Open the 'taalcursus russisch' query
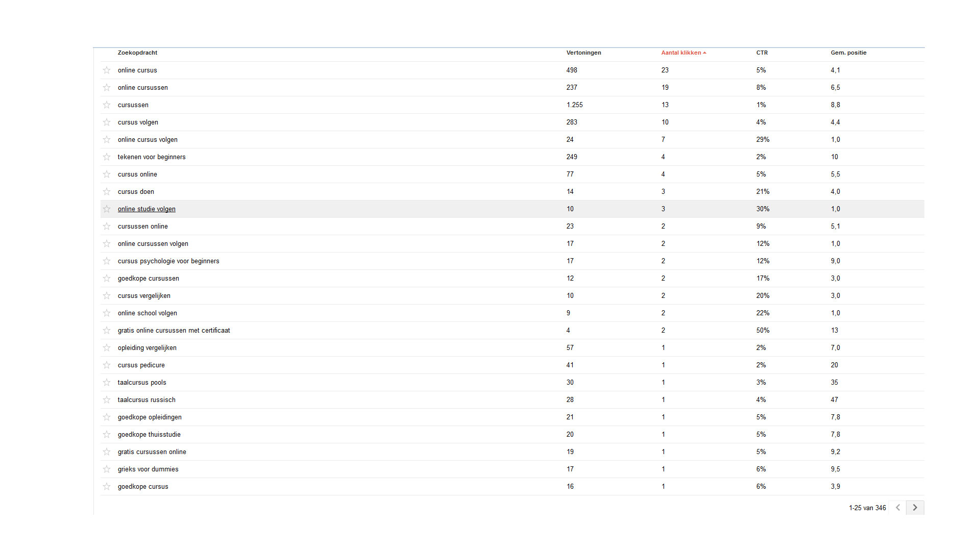980x551 pixels. click(x=146, y=400)
